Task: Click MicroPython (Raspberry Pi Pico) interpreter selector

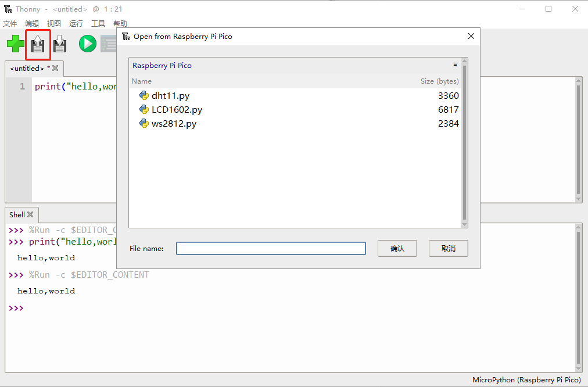Action: tap(526, 379)
